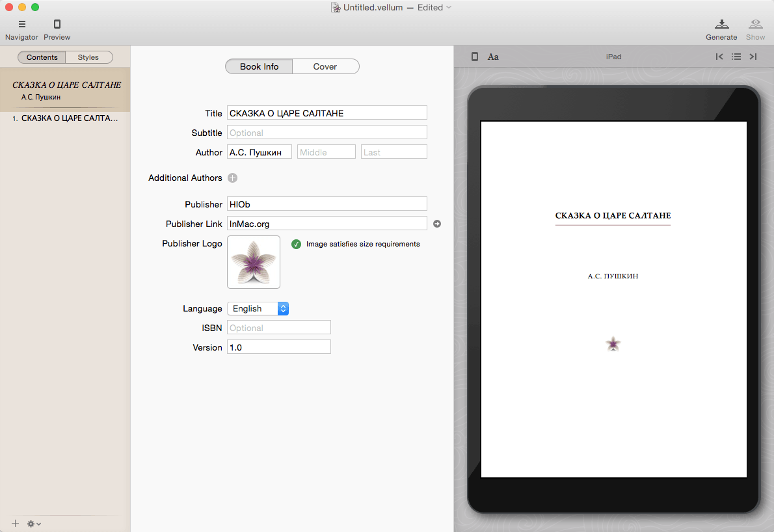Open preview table of contents
This screenshot has width=774, height=532.
tap(736, 57)
